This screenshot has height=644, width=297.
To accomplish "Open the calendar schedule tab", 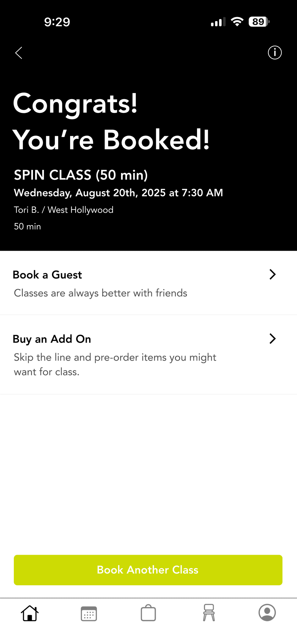I will (89, 613).
